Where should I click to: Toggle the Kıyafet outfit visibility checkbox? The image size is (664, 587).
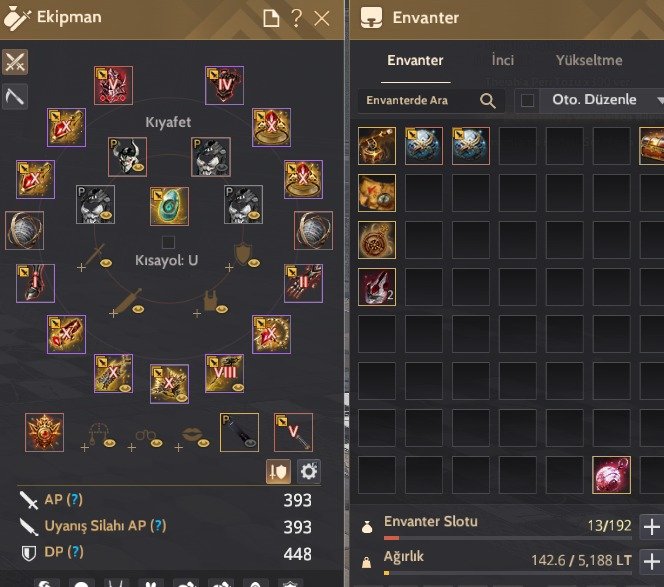click(169, 242)
